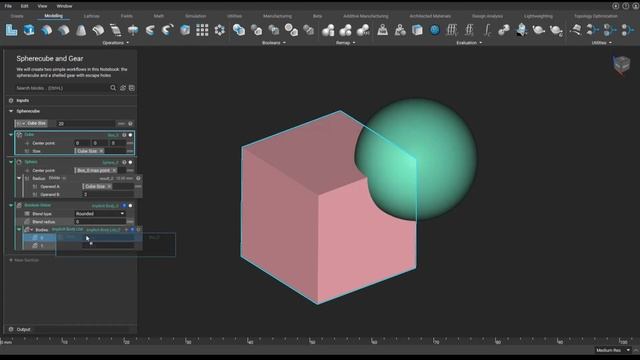Click the Inputs section gear icon
This screenshot has width=640, height=360.
pos(11,100)
